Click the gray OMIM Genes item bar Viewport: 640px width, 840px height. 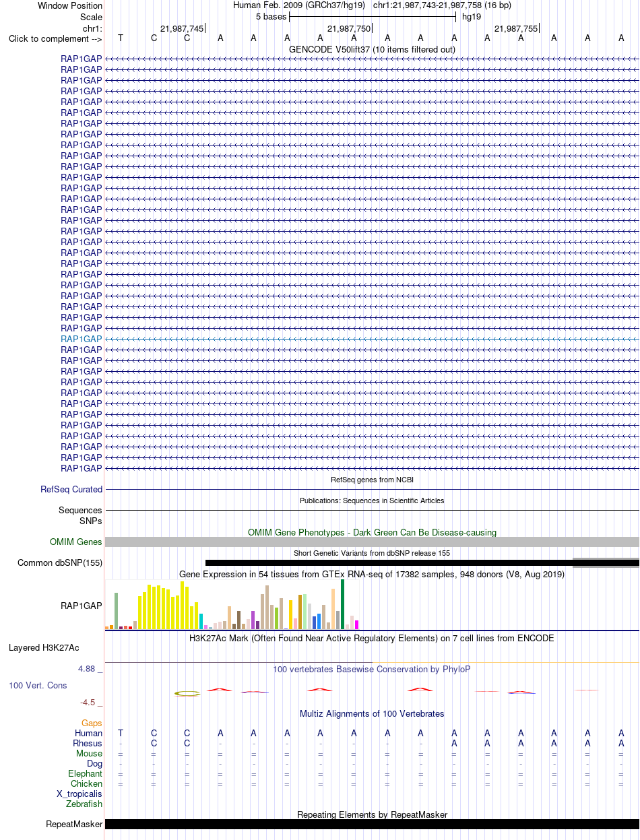tap(372, 542)
